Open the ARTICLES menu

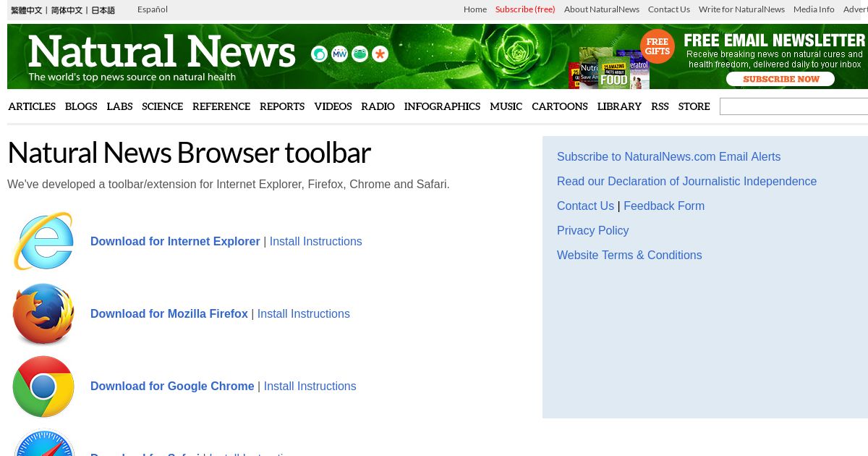click(x=32, y=106)
